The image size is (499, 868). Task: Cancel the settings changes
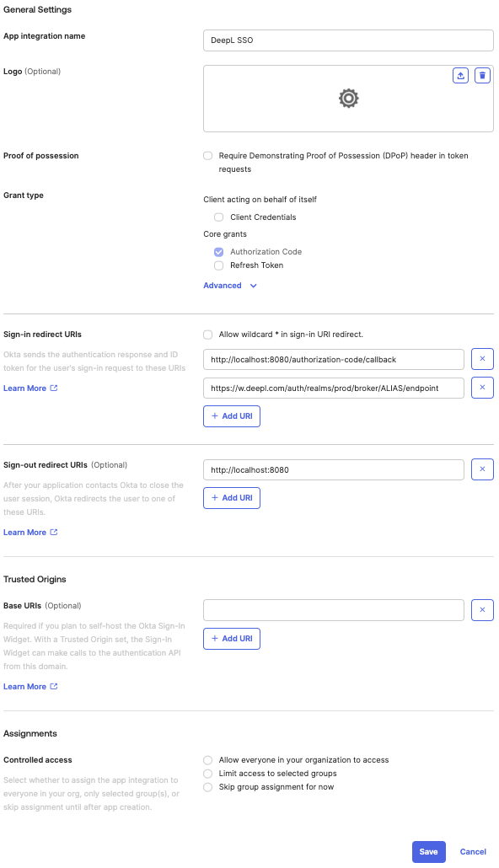(472, 851)
